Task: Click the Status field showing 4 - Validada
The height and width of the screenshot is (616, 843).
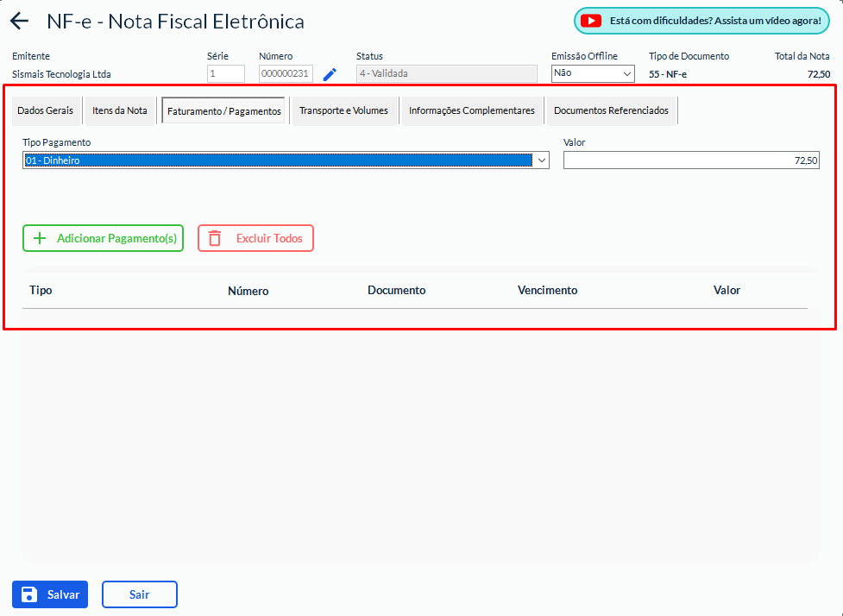Action: (445, 74)
